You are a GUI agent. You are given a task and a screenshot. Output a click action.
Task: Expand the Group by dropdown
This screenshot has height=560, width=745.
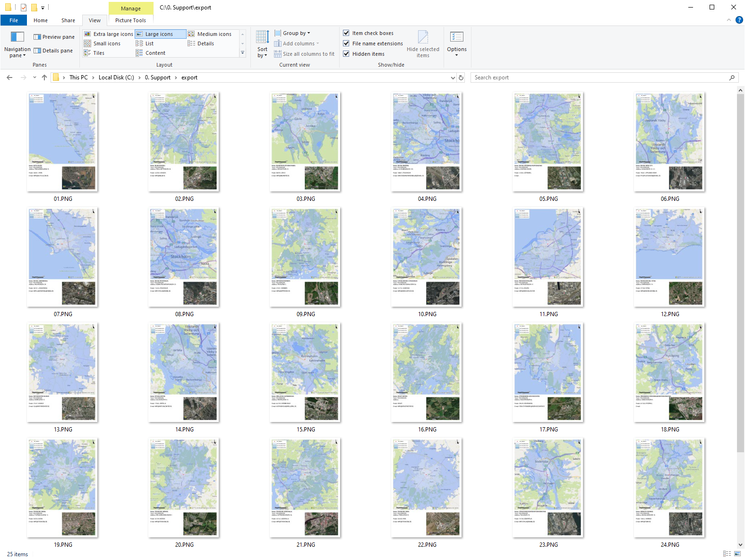click(292, 33)
